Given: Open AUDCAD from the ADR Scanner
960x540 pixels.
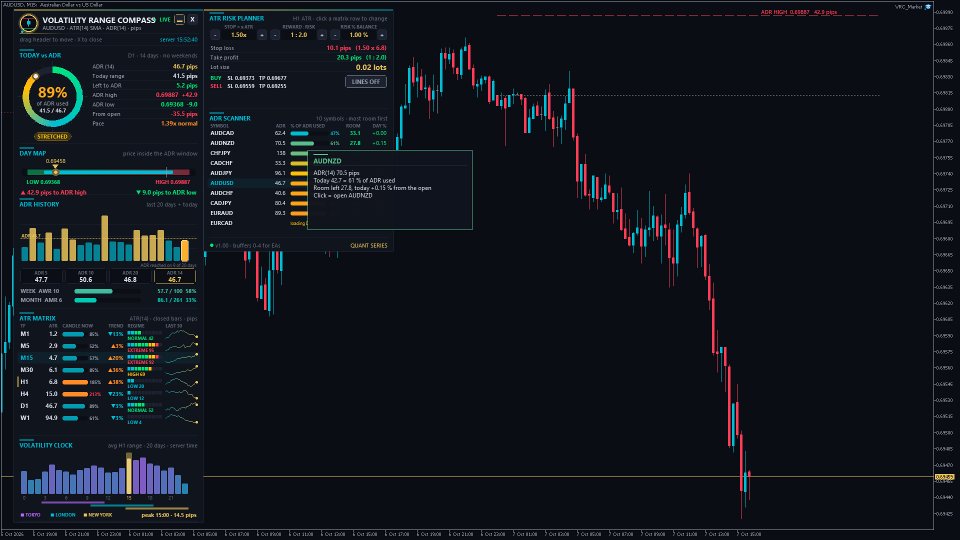Looking at the screenshot, I should point(299,133).
